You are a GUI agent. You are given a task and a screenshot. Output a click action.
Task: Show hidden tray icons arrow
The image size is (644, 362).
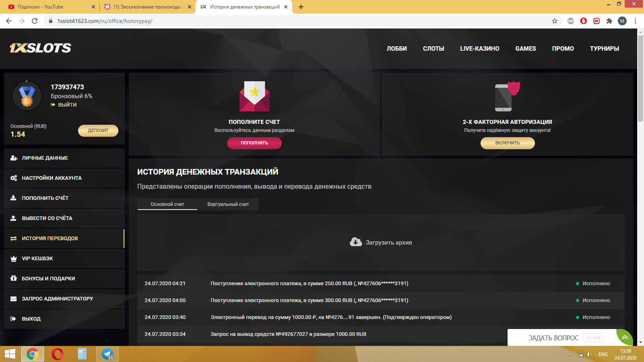tap(570, 354)
